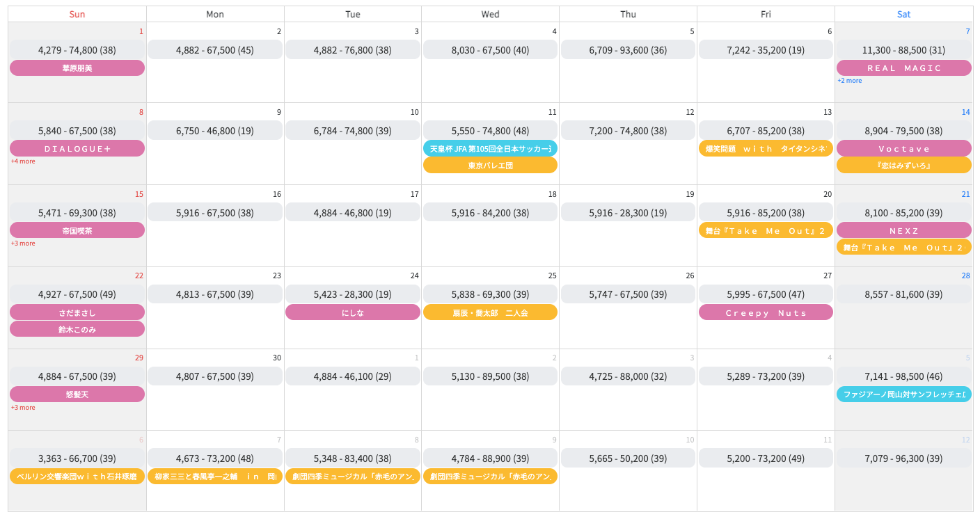Open the ファジアーノ岡山 match event
Screen dimensions: 980x519
click(903, 394)
